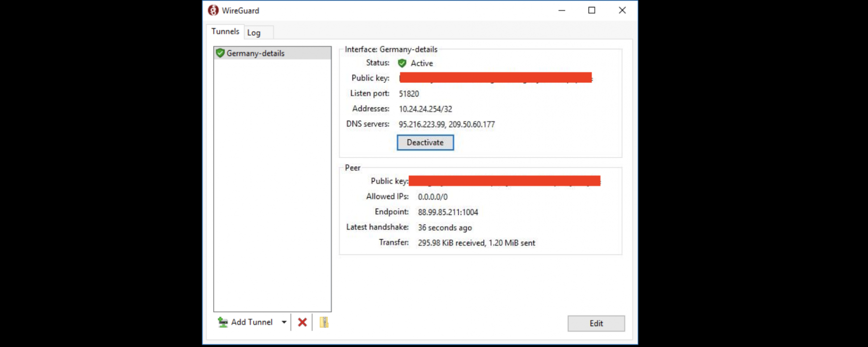This screenshot has width=868, height=347.
Task: Click the 'Active' status text
Action: (422, 63)
